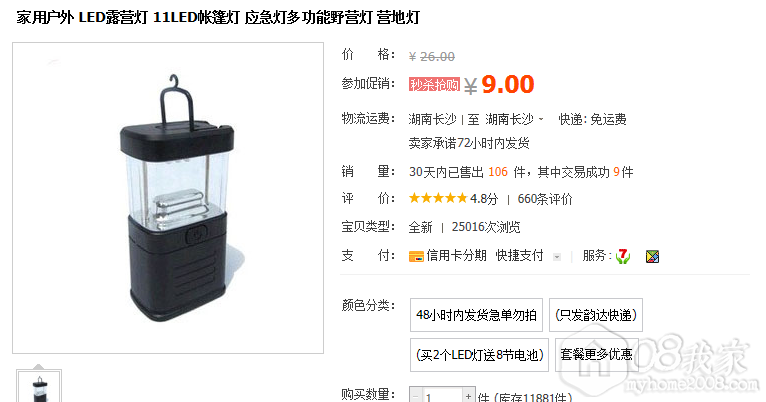
Task: Decrease purchase quantity with minus button
Action: 416,396
